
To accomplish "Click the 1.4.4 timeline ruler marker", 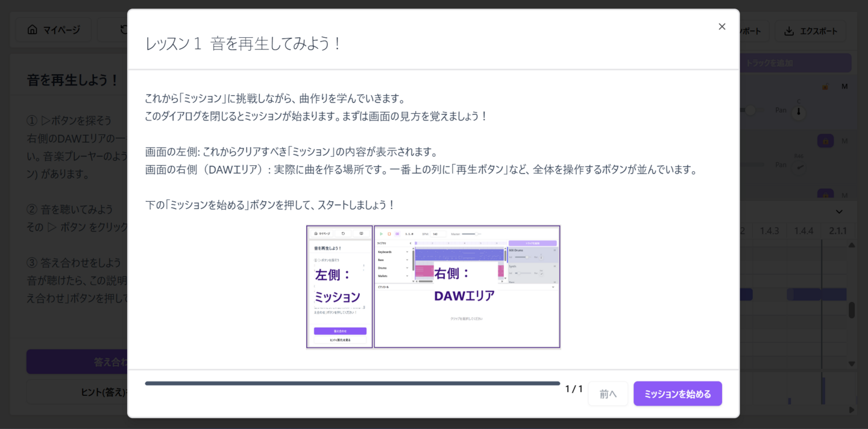I will [804, 231].
